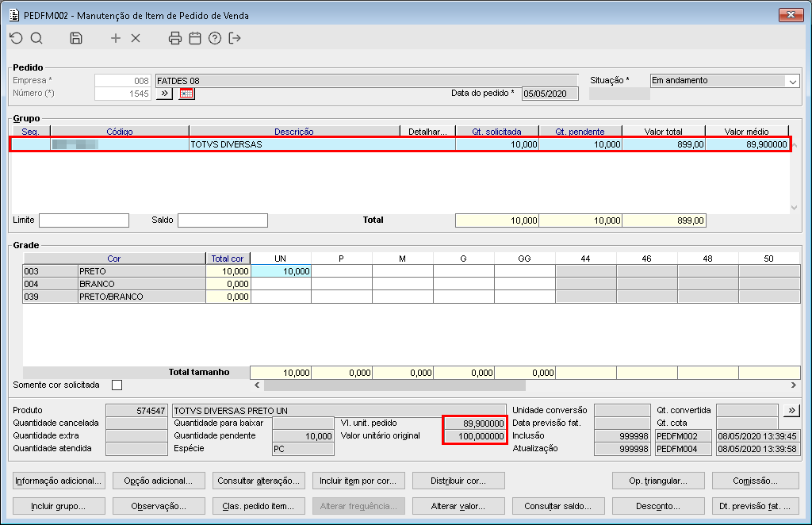Click the undo/refresh arrow toolbar icon
The image size is (812, 525).
point(16,38)
